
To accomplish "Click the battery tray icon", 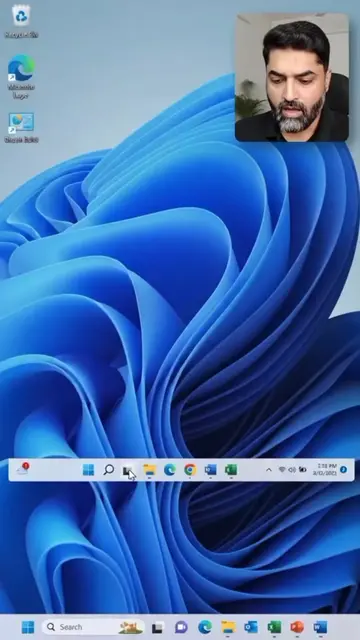I will (x=302, y=470).
